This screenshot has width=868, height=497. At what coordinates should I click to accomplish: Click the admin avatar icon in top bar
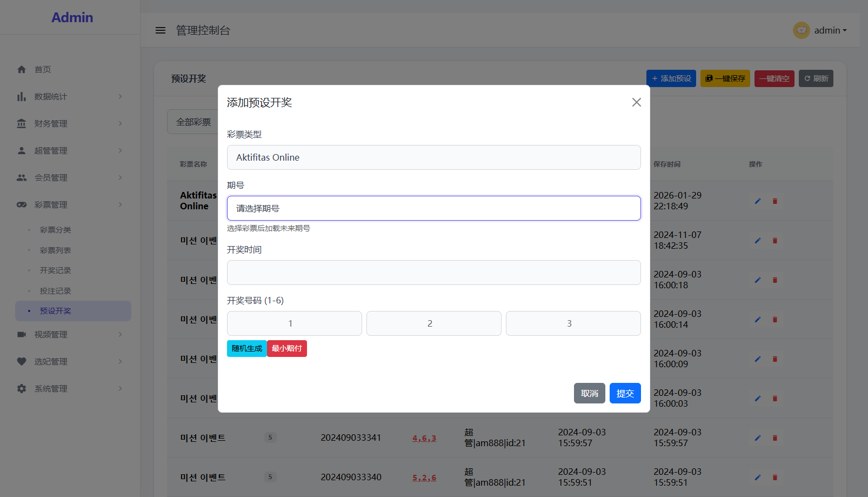pyautogui.click(x=801, y=30)
